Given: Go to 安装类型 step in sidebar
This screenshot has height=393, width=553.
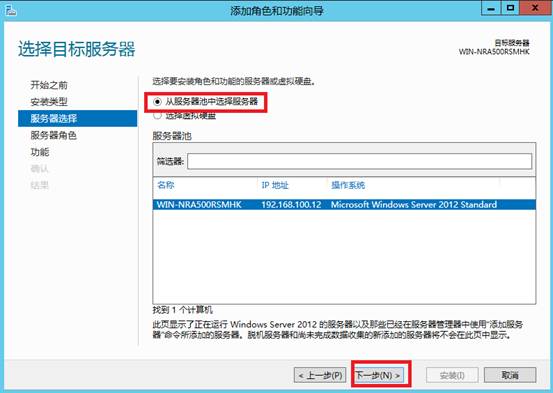Looking at the screenshot, I should pyautogui.click(x=49, y=102).
